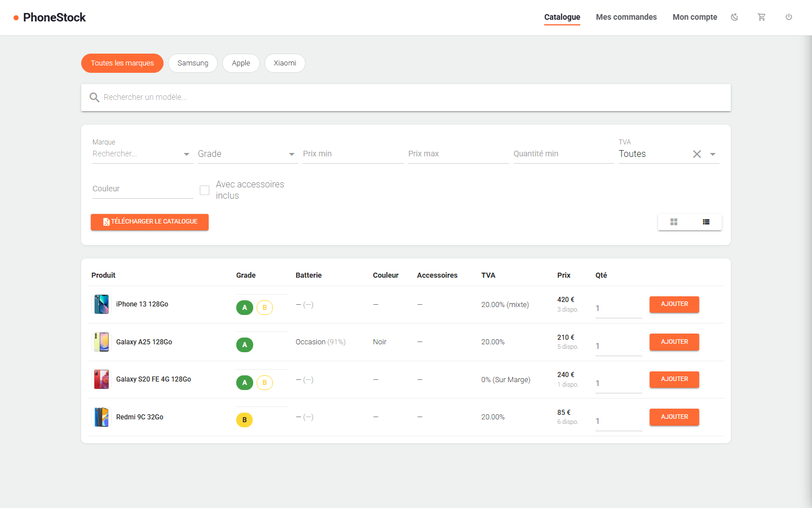812x508 pixels.
Task: Click the 'Noir' colour value
Action: pyautogui.click(x=379, y=342)
